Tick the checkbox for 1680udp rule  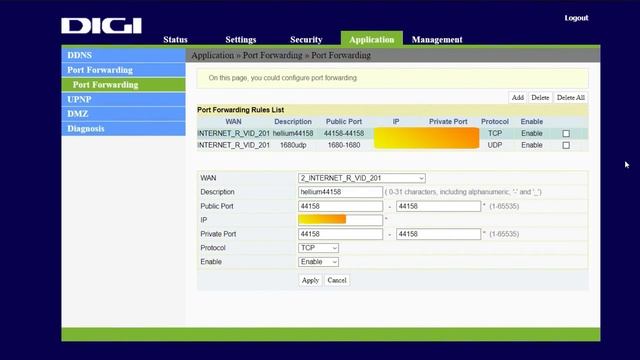point(566,145)
